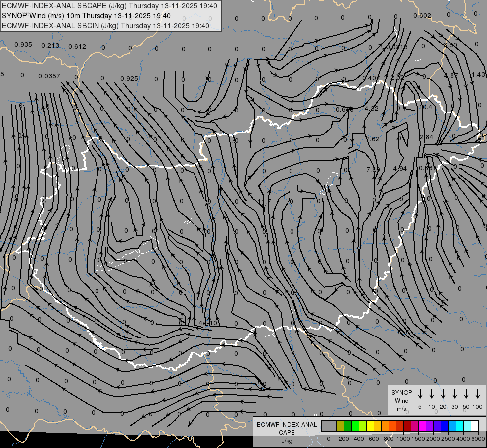Image resolution: width=487 pixels, height=448 pixels.
Task: Select the dark green CAPE legend swatch
Action: [348, 426]
